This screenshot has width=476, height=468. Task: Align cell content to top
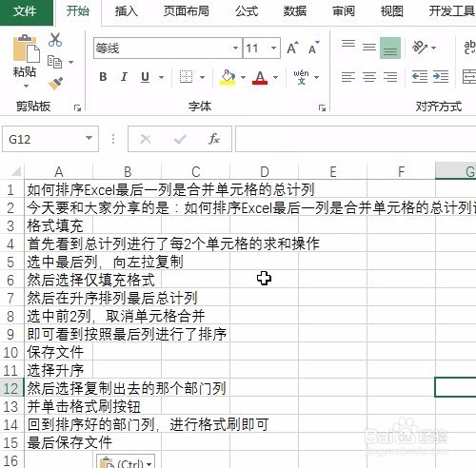coord(348,44)
